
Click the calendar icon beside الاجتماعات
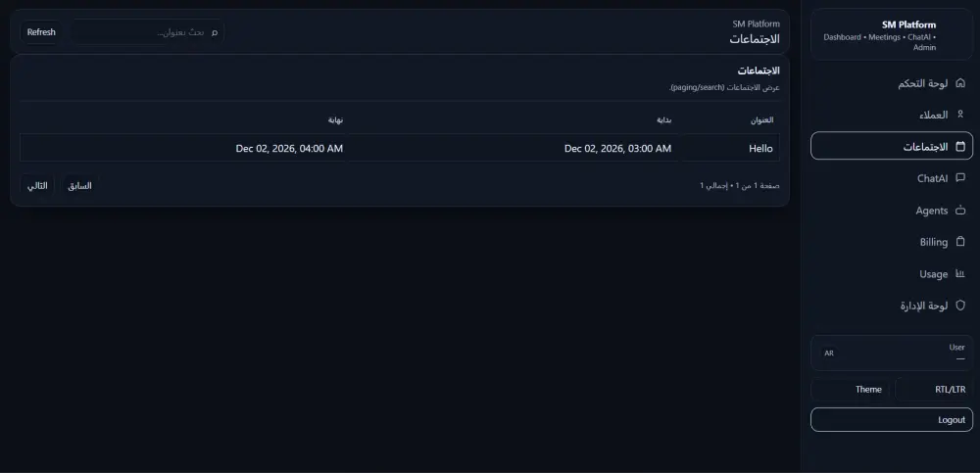pos(960,146)
